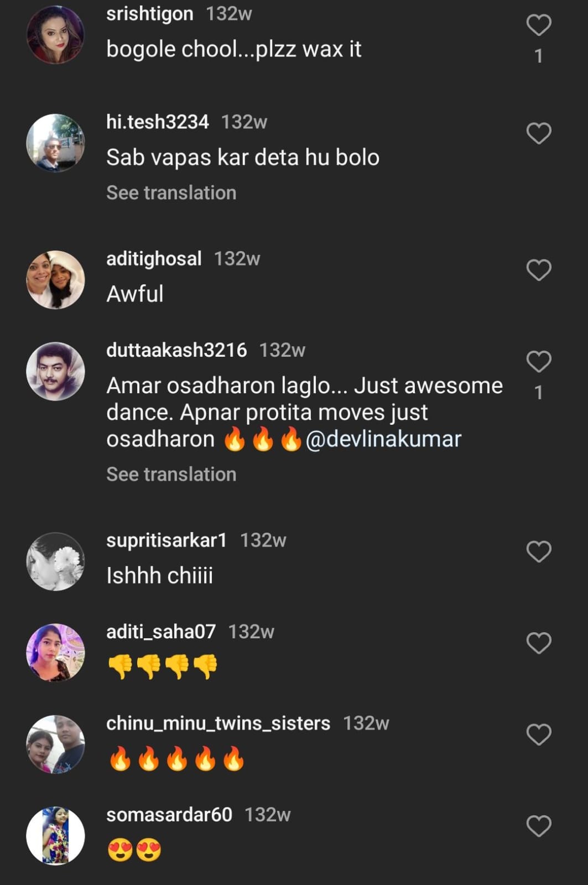View somasardar60's profile photo
The image size is (588, 885).
coord(55,835)
